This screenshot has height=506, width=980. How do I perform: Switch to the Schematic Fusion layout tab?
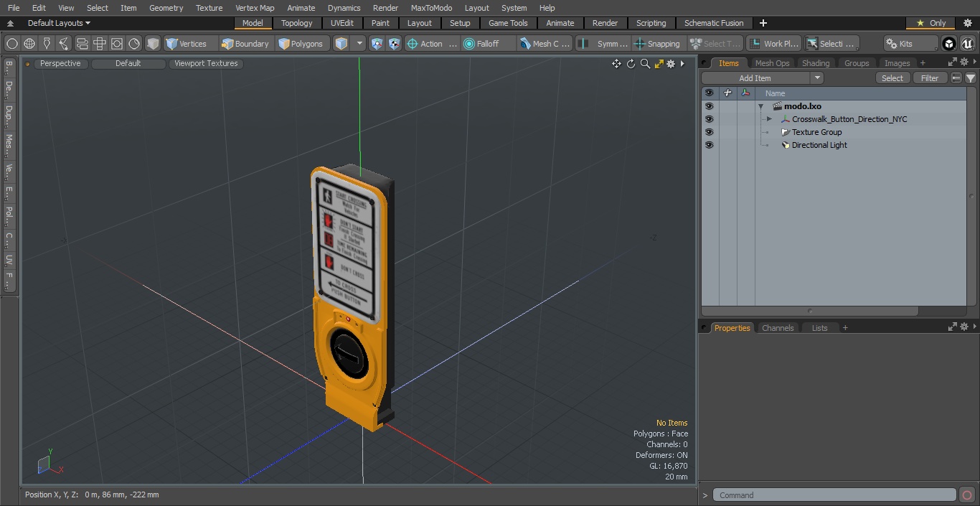pos(714,23)
